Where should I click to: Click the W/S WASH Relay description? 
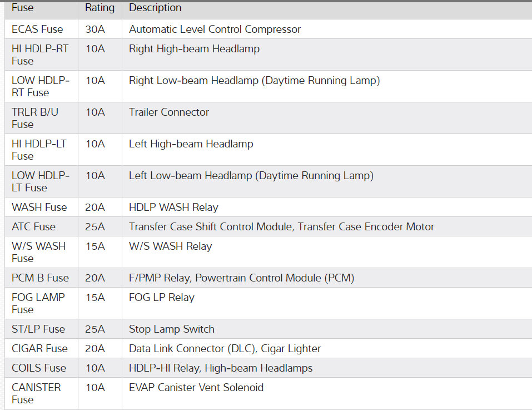(170, 246)
